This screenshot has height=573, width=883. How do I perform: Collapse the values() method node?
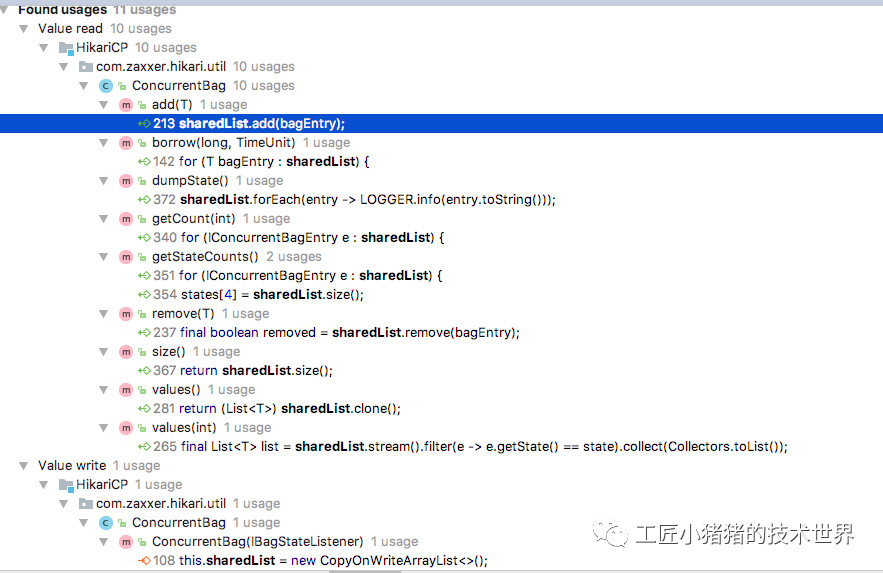[x=104, y=390]
